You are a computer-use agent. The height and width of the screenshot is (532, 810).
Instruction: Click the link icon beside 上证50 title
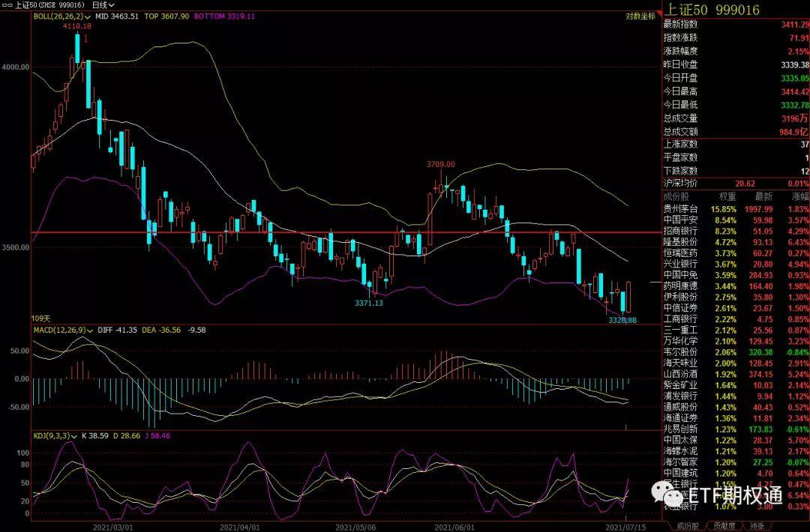7,4
